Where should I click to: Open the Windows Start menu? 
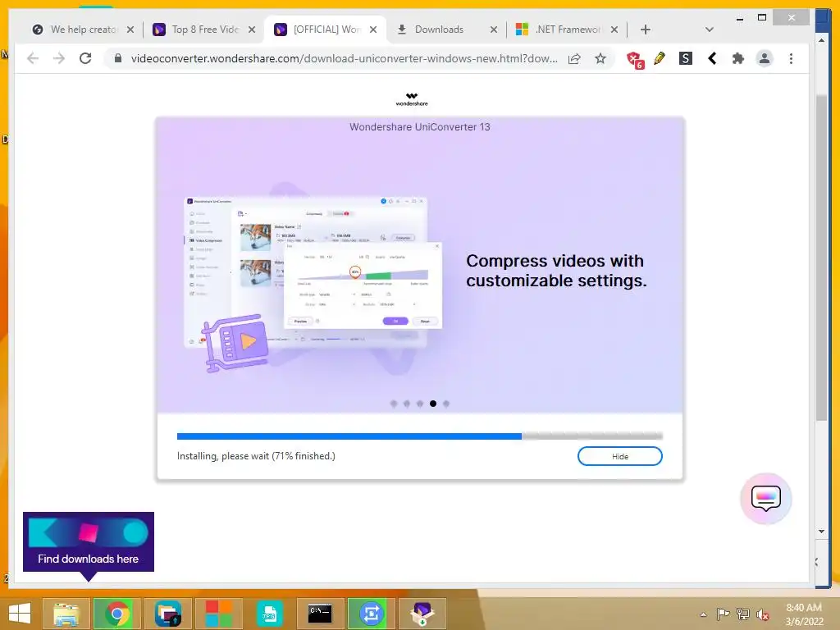(x=20, y=614)
